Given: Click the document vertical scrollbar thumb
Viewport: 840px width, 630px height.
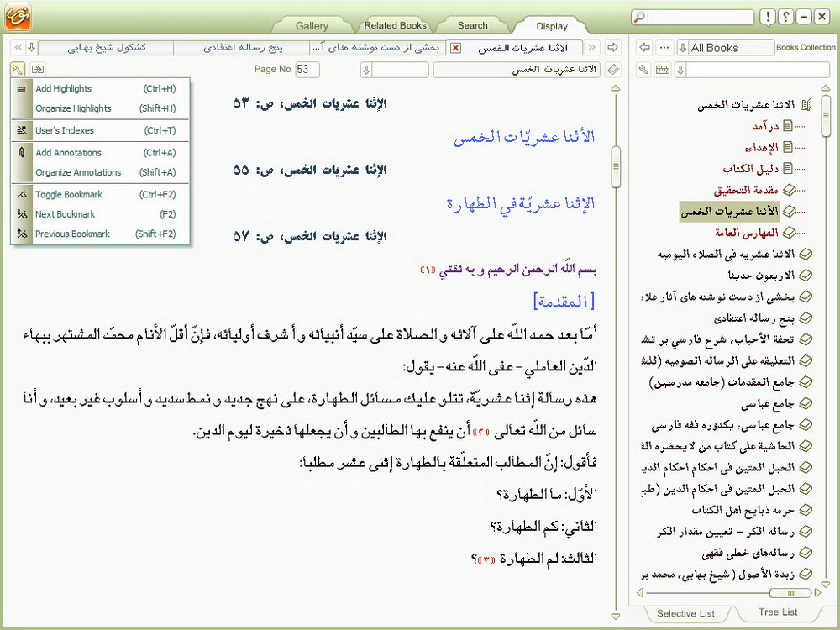Looking at the screenshot, I should (x=616, y=166).
